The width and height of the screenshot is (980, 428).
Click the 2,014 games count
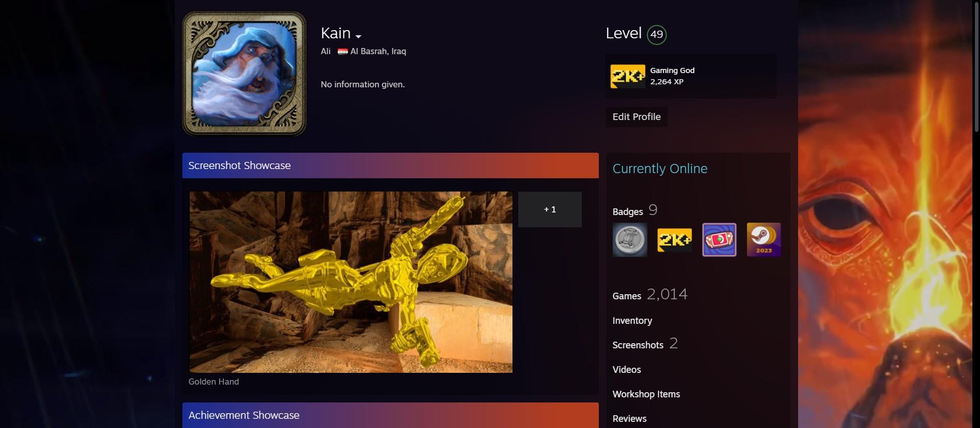(x=667, y=294)
